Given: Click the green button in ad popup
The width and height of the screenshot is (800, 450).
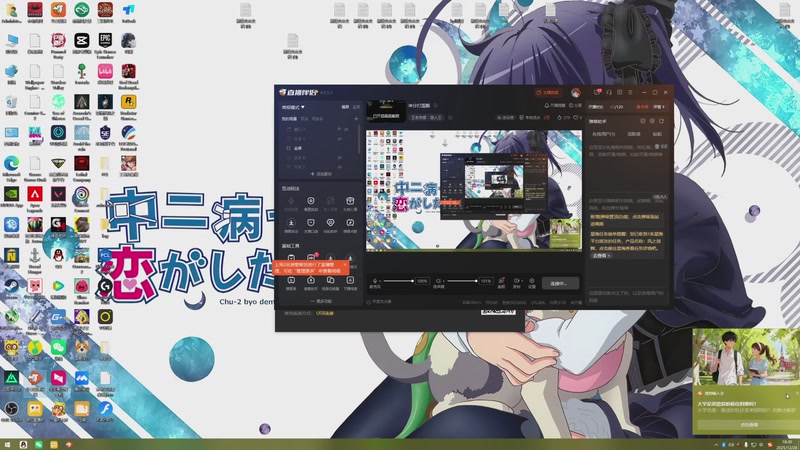Looking at the screenshot, I should click(x=749, y=424).
